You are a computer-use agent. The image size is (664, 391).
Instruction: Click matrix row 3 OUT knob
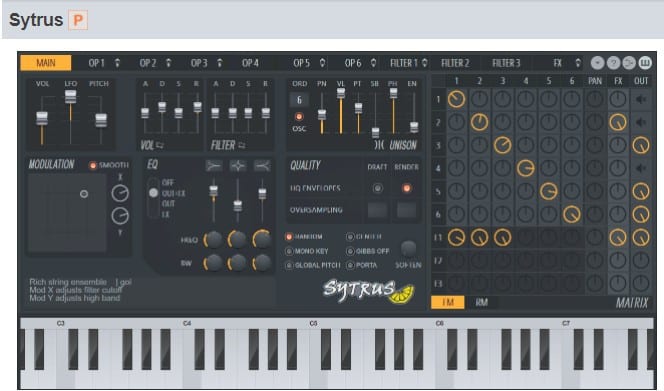(x=641, y=145)
